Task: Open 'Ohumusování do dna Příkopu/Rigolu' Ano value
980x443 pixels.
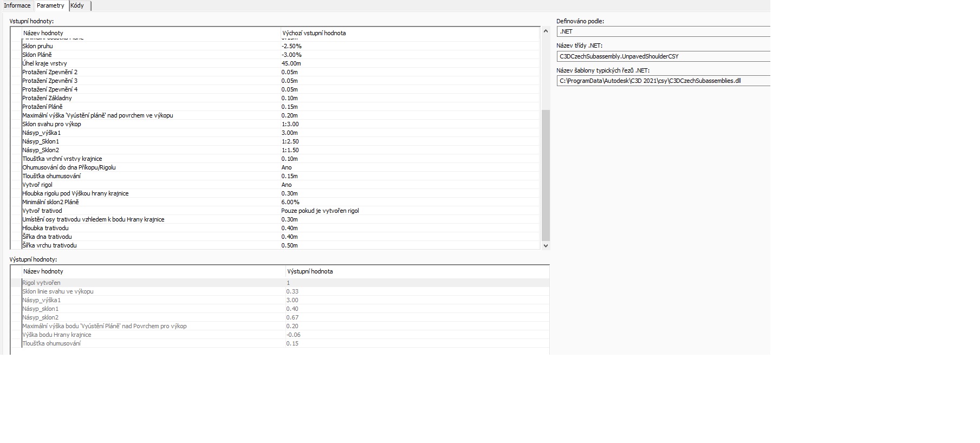Action: coord(287,167)
